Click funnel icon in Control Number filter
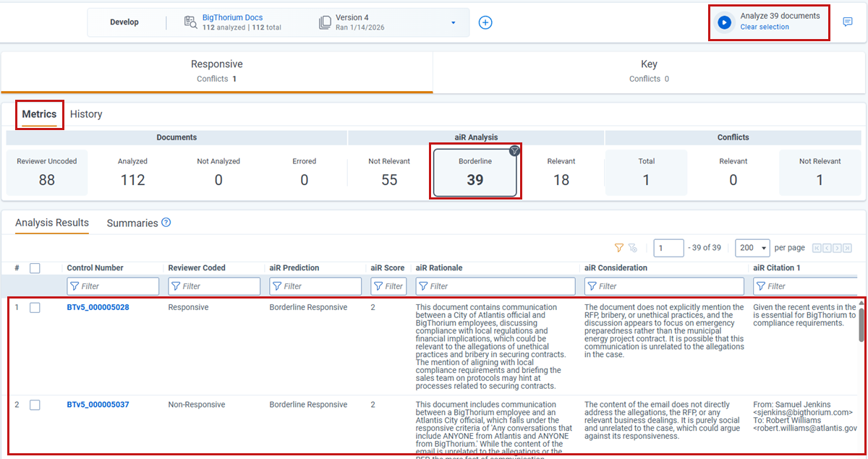The image size is (868, 459). point(75,286)
